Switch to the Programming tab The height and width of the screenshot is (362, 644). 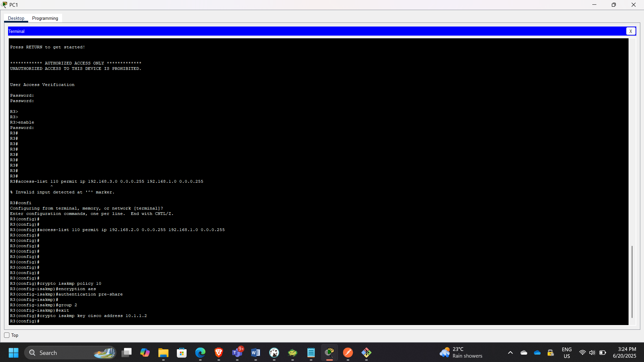coord(45,18)
